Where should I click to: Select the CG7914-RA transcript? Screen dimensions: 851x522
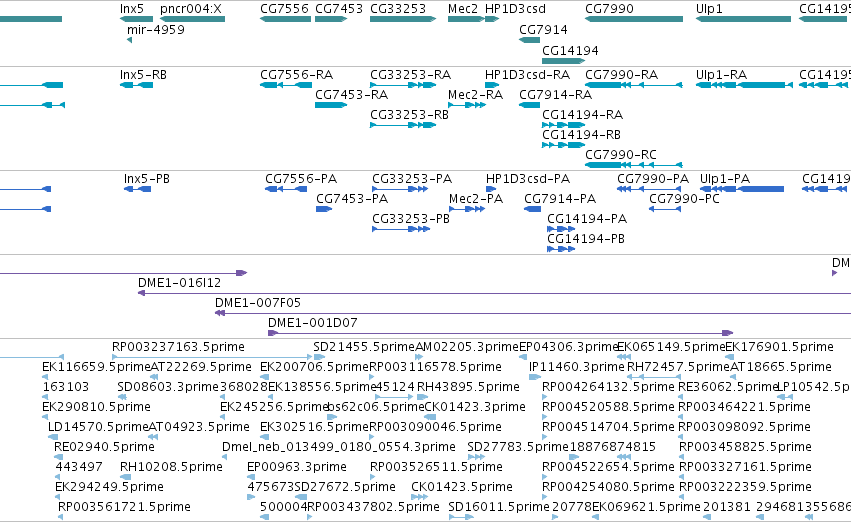529,105
